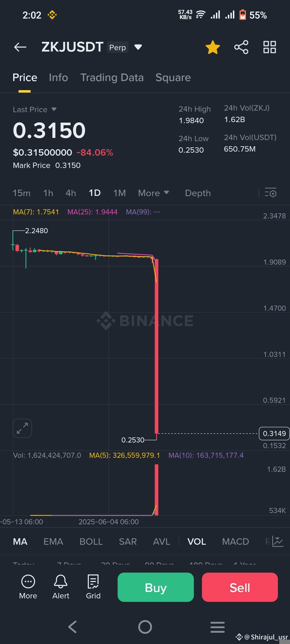This screenshot has height=644, width=290.
Task: Tap the green Buy button
Action: (156, 587)
